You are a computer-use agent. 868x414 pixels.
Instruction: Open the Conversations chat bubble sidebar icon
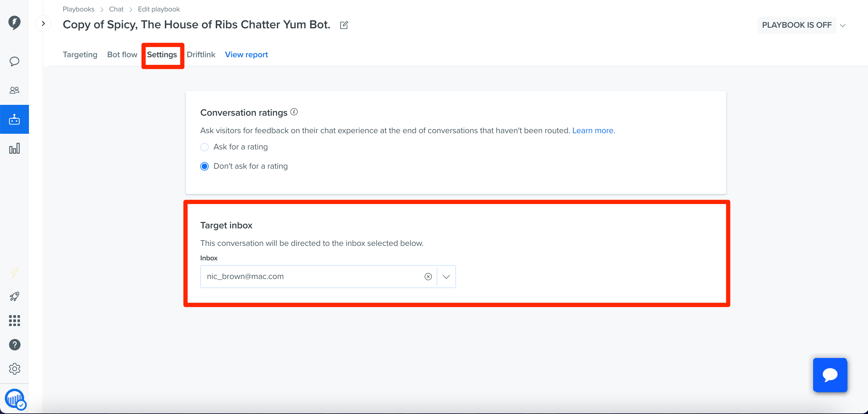coord(14,61)
